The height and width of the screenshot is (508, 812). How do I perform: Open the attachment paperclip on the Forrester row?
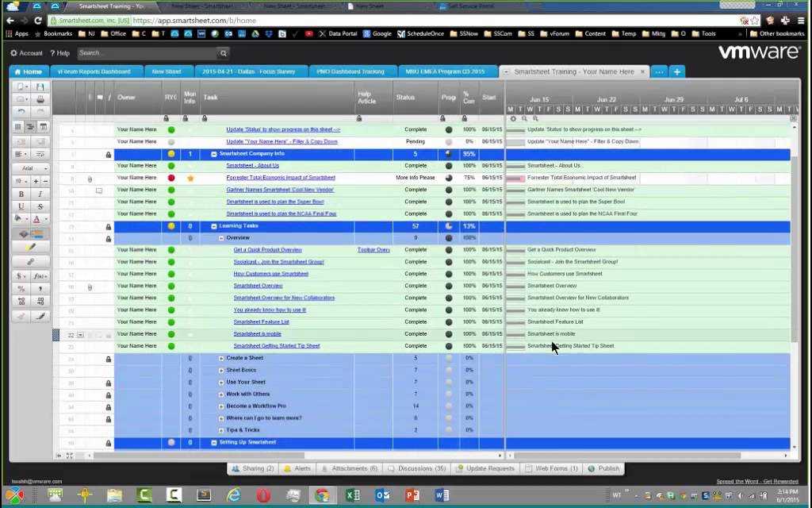(x=90, y=179)
